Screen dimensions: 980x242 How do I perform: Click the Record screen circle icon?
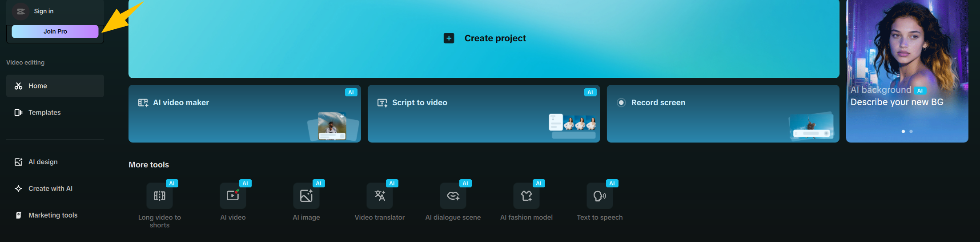622,103
